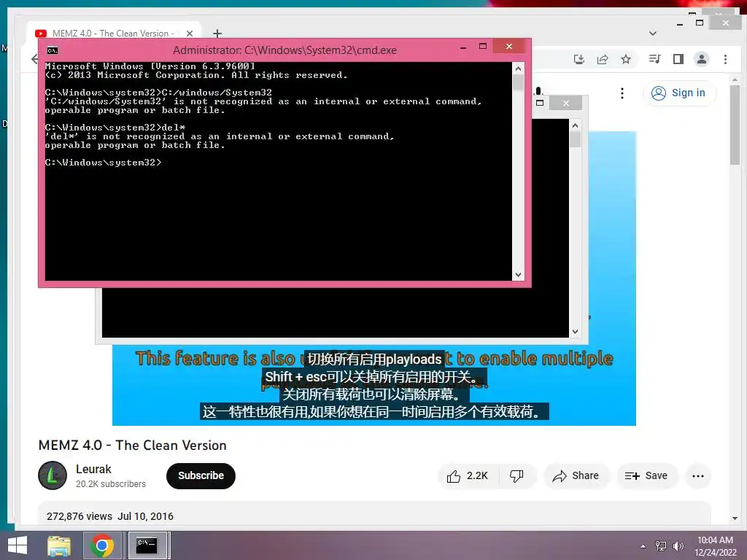
Task: Open the volume tray icon
Action: [678, 546]
